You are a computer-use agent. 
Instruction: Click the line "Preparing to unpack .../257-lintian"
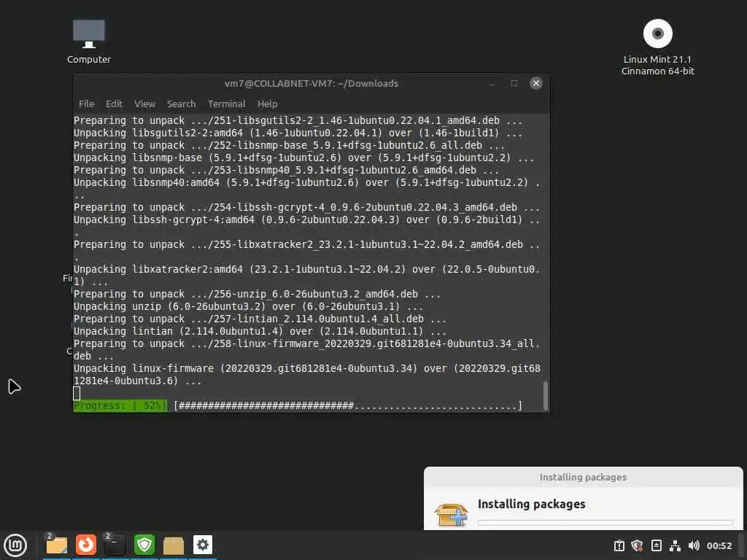point(260,319)
